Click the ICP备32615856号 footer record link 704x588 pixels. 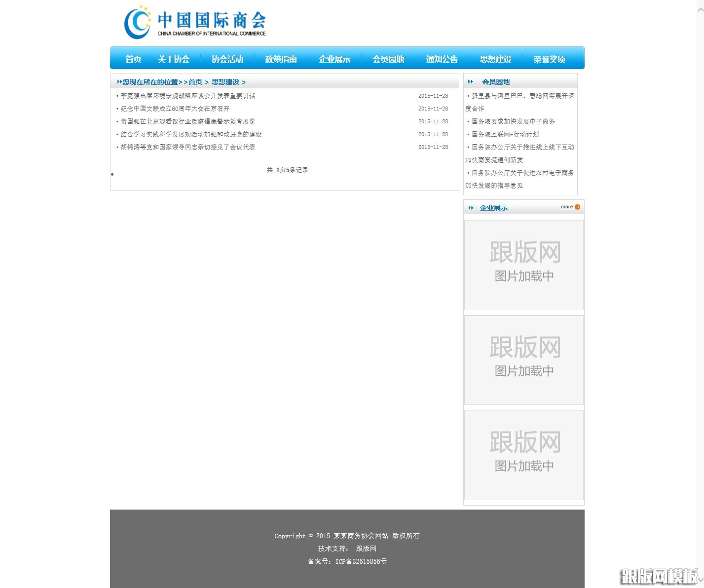361,561
